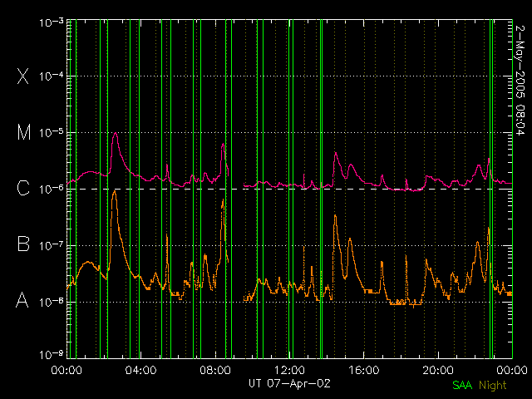Click the X flare class label
Screen dimensions: 532x399
(23, 76)
